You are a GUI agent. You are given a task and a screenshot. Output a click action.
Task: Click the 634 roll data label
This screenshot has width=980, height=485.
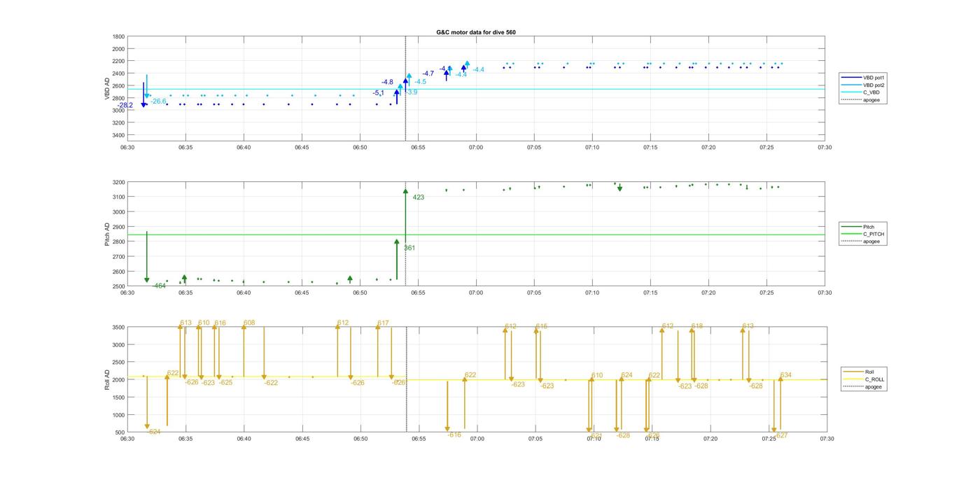[x=785, y=375]
